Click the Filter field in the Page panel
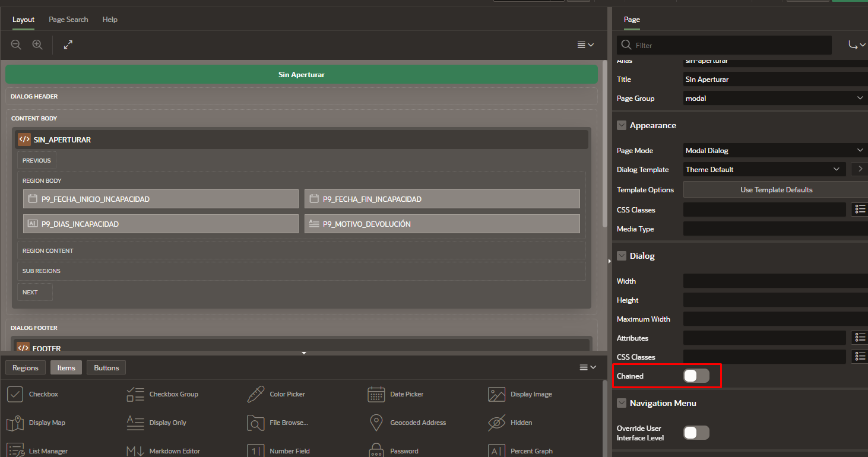This screenshot has width=868, height=457. 724,45
